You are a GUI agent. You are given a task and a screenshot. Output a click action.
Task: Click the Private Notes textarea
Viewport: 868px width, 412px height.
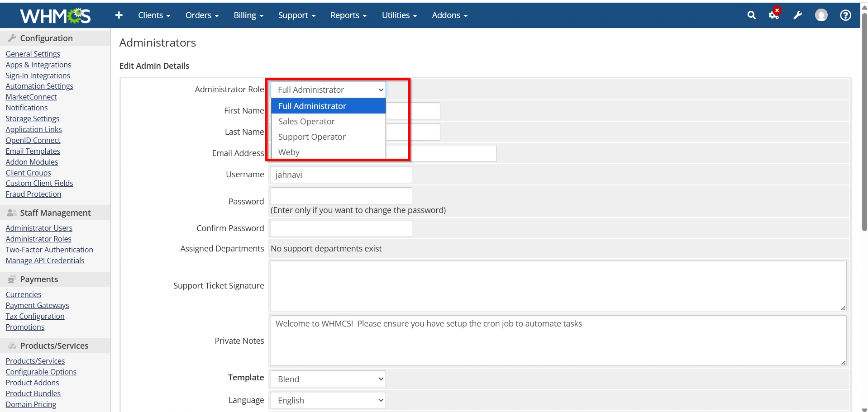tap(558, 341)
